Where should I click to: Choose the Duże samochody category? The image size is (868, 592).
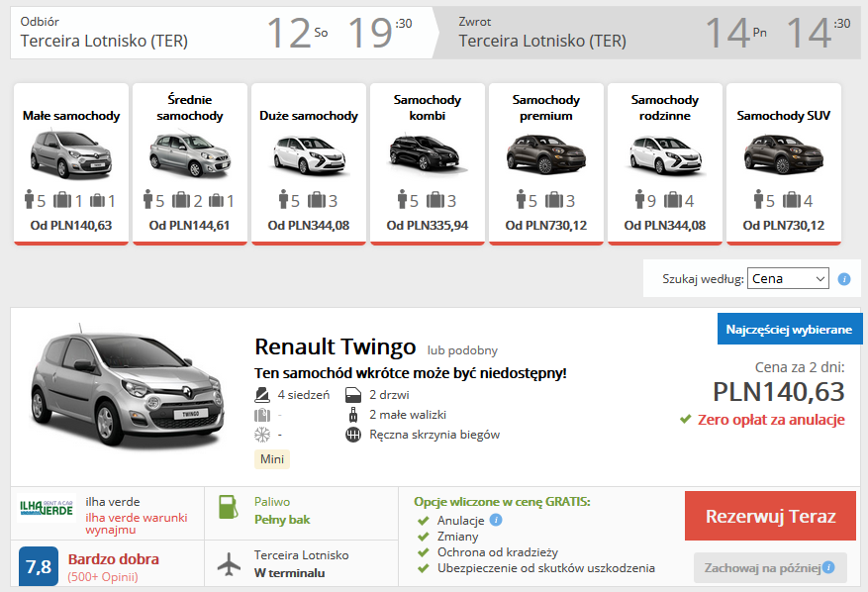[x=309, y=164]
